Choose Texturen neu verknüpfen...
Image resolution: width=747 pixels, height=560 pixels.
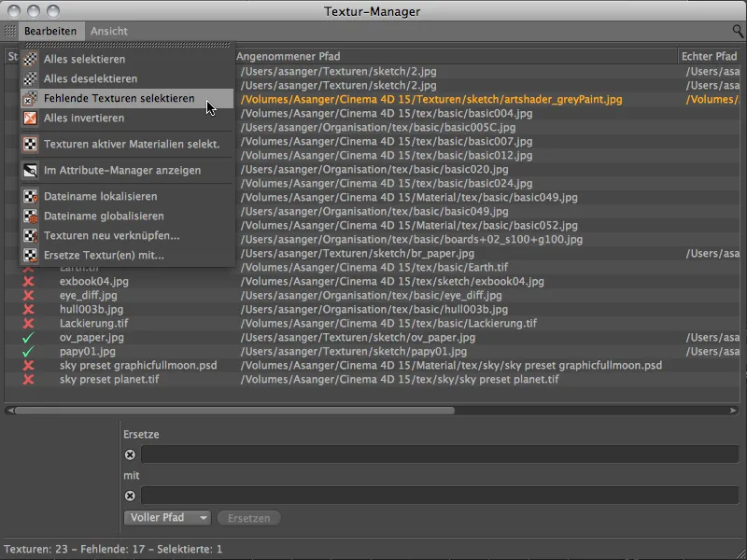point(127,236)
